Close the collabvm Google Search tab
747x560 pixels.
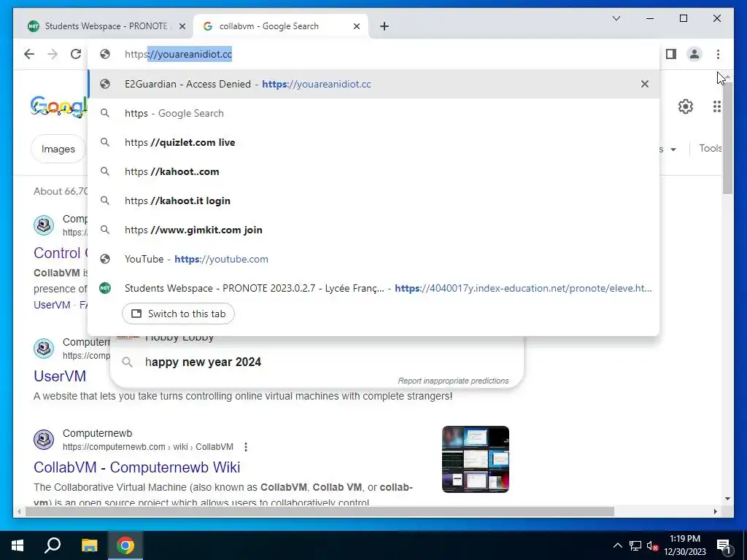356,26
